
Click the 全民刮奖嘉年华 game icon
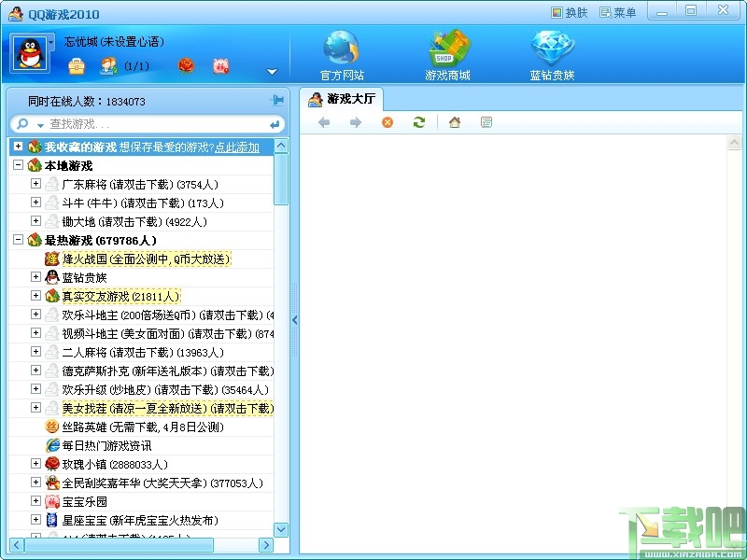coord(52,483)
